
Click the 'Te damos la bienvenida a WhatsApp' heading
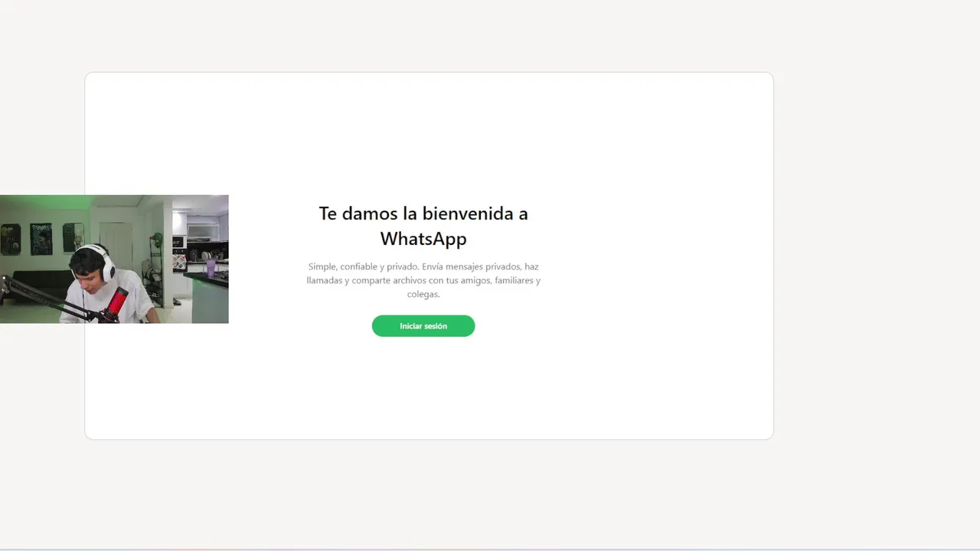(423, 225)
